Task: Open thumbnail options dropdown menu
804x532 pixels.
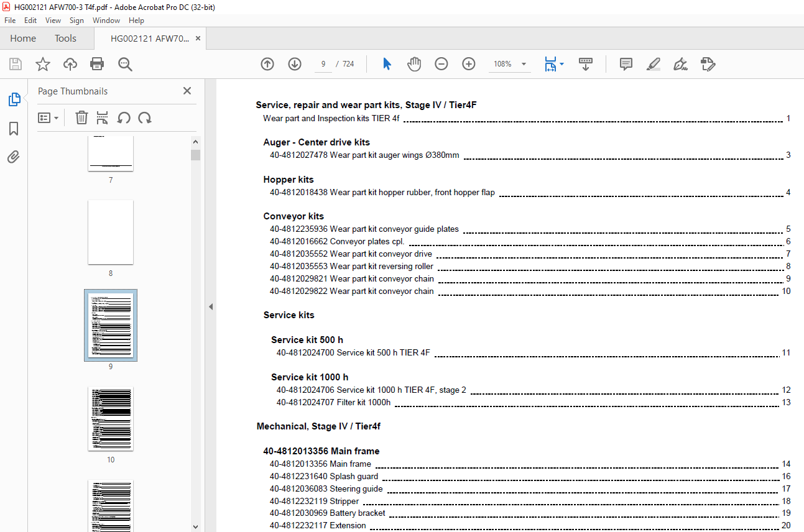Action: click(48, 117)
